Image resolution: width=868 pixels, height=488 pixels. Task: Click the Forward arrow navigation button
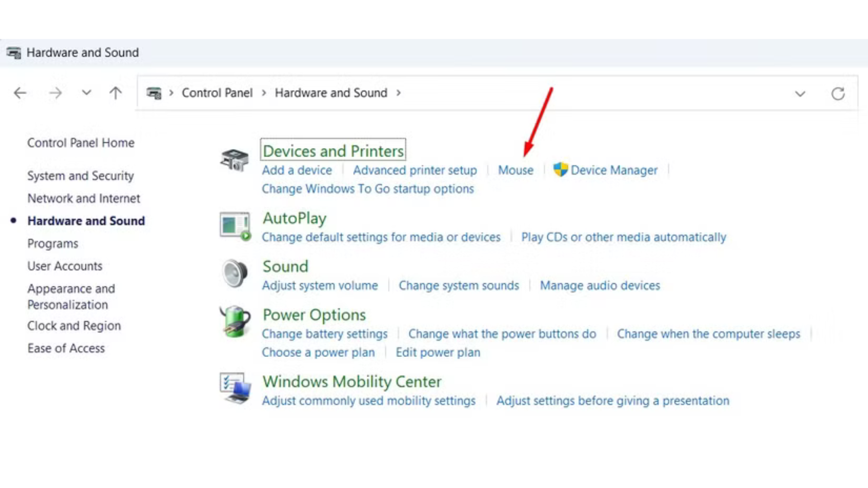tap(55, 93)
